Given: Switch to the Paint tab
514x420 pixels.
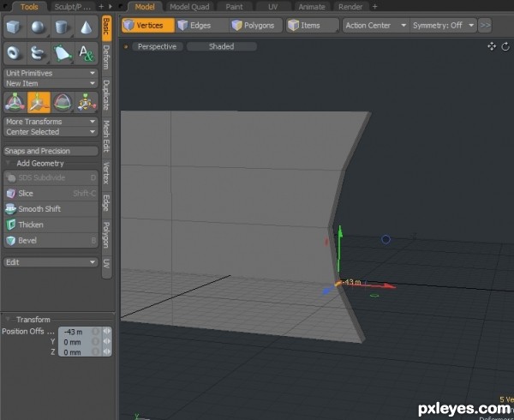Looking at the screenshot, I should [x=234, y=7].
